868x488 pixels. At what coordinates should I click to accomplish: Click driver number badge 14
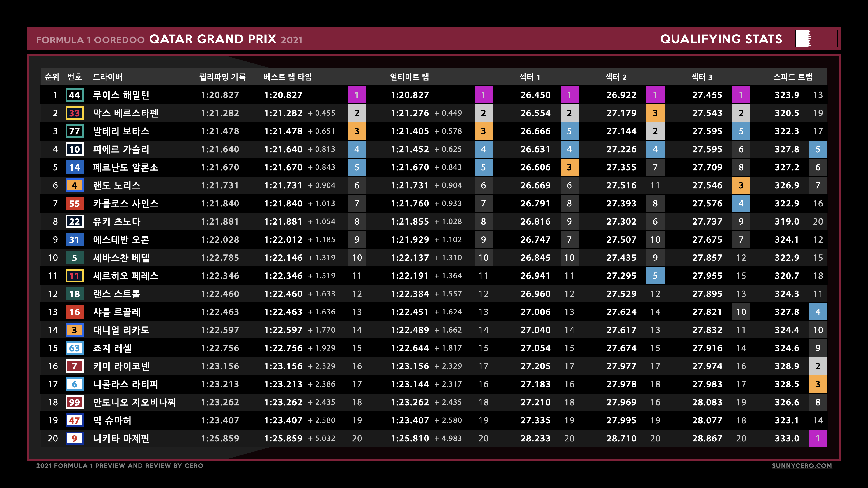[x=74, y=167]
